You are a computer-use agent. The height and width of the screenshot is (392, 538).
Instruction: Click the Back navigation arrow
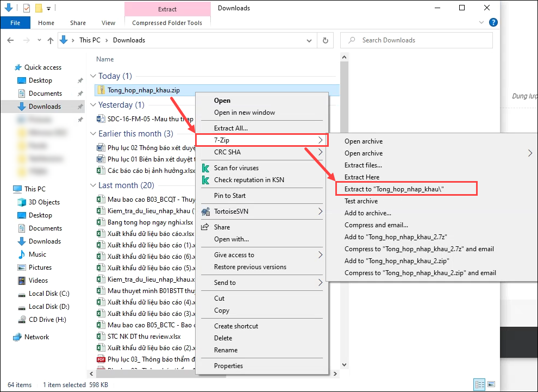point(11,40)
